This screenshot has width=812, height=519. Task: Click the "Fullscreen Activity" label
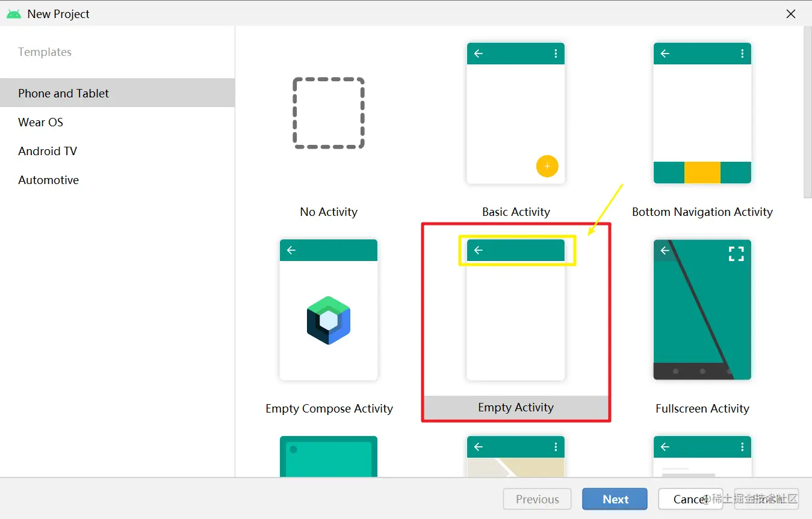coord(702,408)
